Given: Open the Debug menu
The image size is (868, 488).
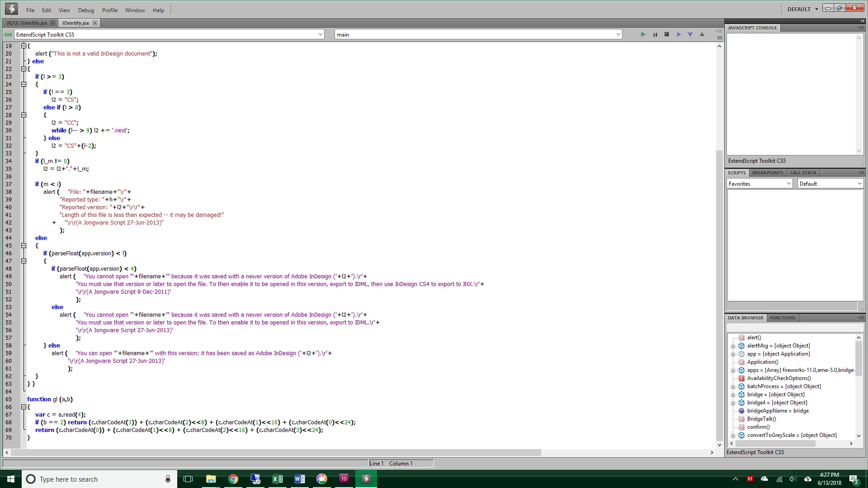Looking at the screenshot, I should (86, 10).
